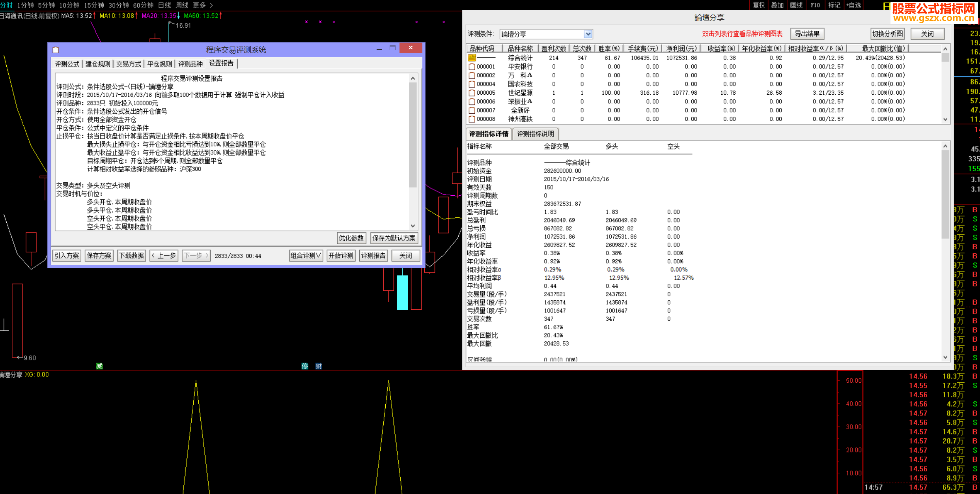
Task: Select the 综合统计 folder icon row
Action: pyautogui.click(x=472, y=58)
